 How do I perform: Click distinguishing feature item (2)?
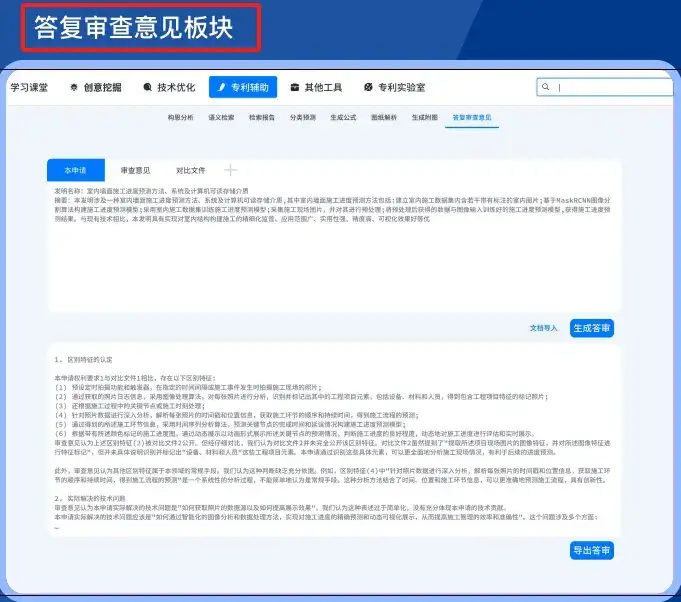click(301, 397)
